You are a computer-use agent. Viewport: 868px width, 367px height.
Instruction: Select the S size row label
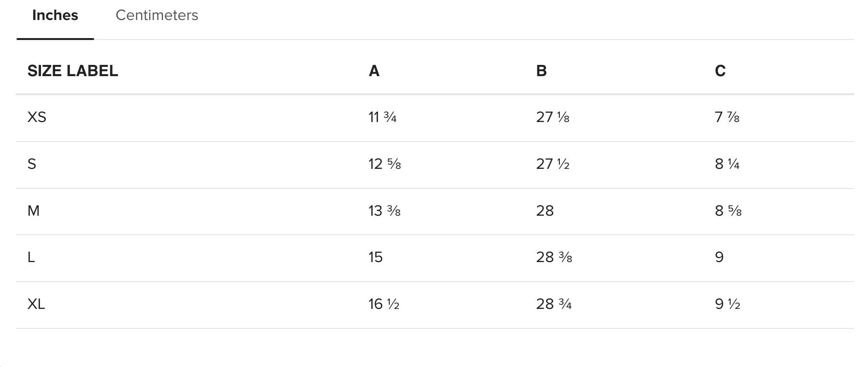[x=32, y=164]
